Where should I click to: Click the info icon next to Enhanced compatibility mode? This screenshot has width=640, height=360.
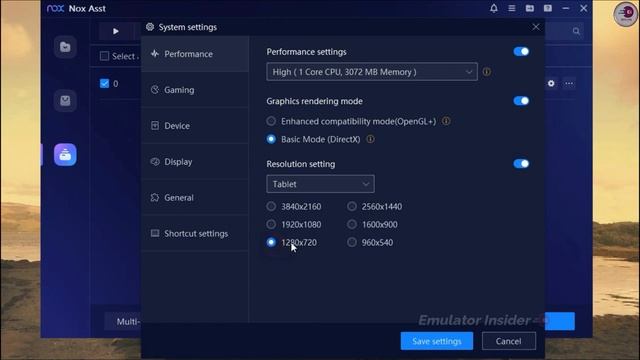pos(446,121)
